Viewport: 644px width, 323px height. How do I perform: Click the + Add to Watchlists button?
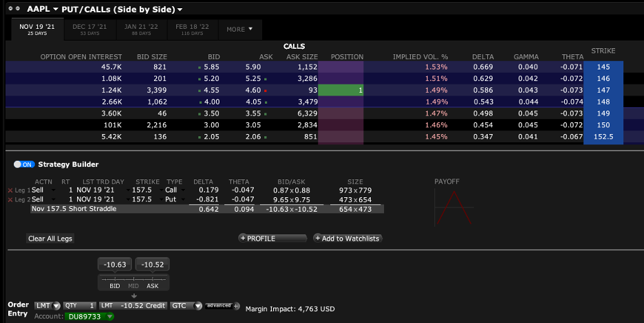click(x=348, y=238)
